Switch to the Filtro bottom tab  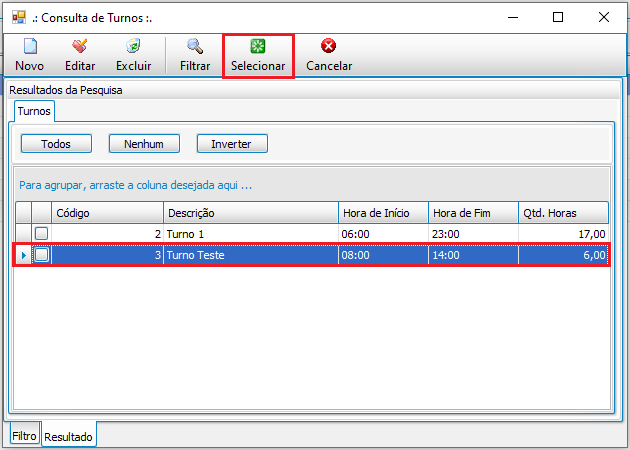[x=24, y=436]
